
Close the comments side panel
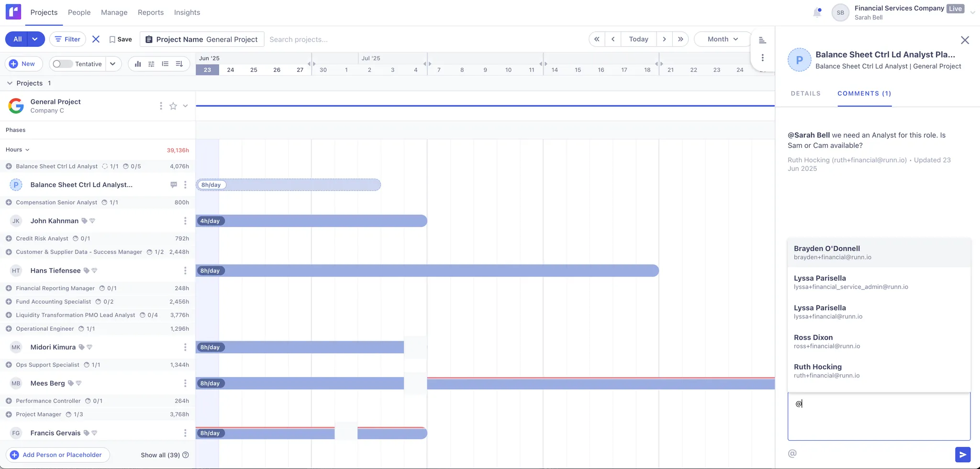click(x=965, y=40)
